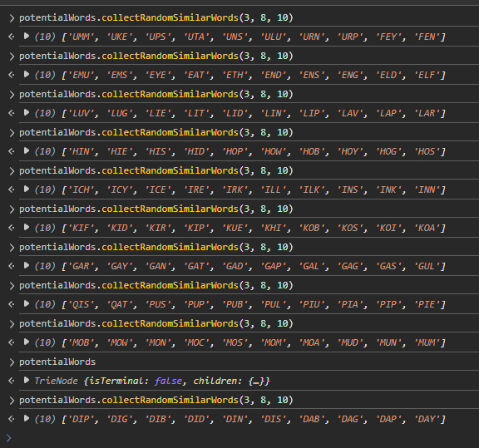Click the 'DAB' string value
The width and height of the screenshot is (479, 448).
(311, 419)
